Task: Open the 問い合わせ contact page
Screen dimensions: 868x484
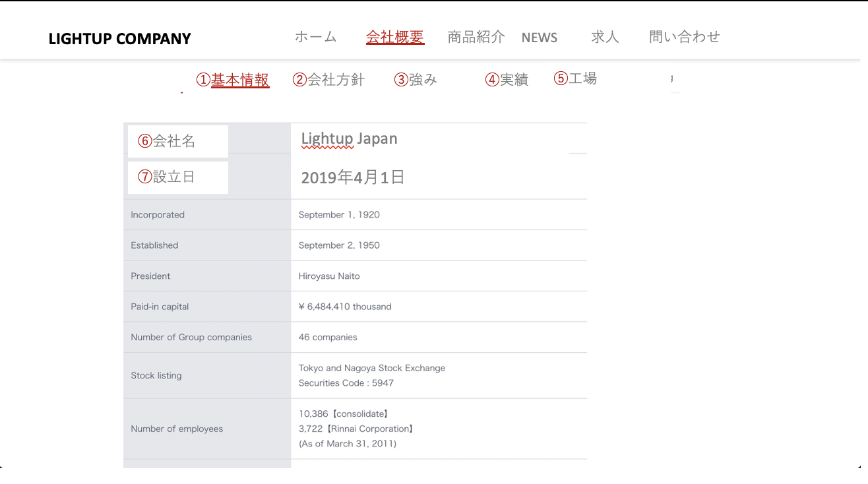Action: click(x=684, y=37)
